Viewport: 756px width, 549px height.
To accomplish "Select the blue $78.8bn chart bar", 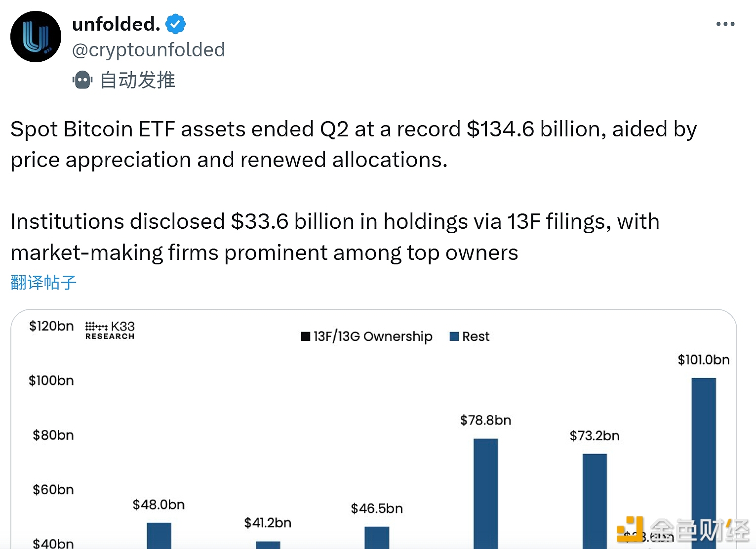I will (485, 493).
